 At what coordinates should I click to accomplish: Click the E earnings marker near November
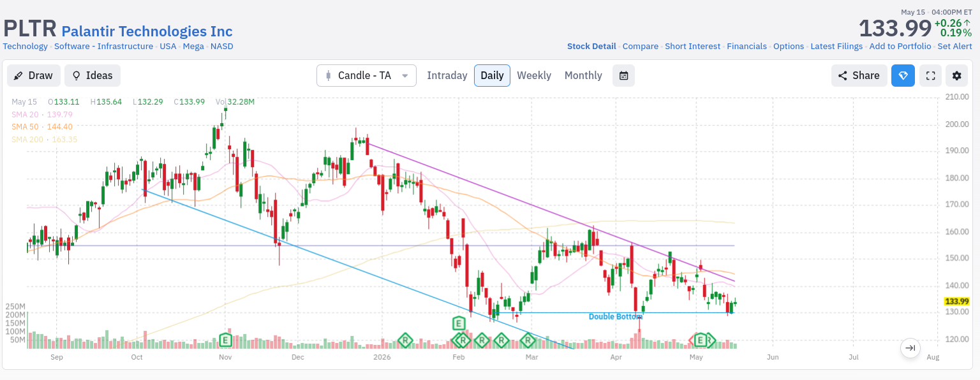(225, 339)
